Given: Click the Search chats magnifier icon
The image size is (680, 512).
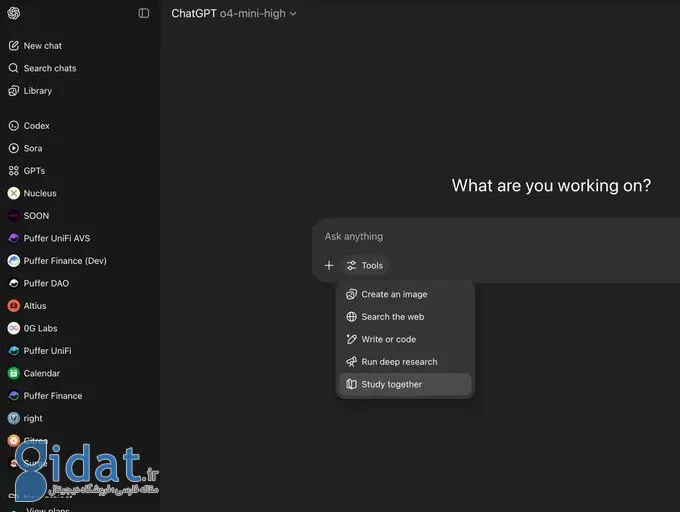Looking at the screenshot, I should (13, 68).
